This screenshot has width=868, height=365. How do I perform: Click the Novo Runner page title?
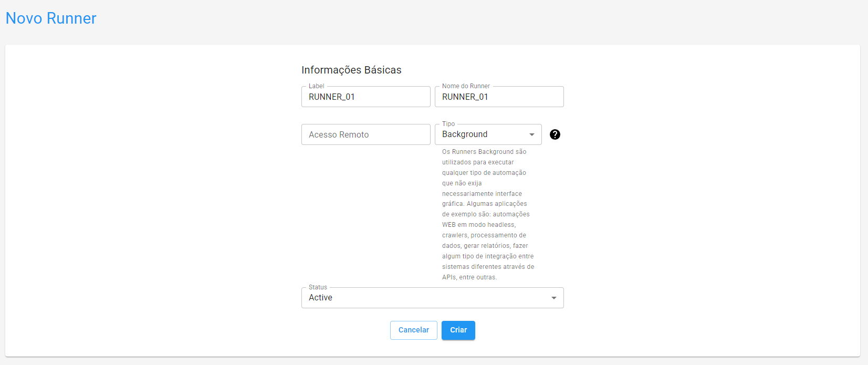pos(51,18)
